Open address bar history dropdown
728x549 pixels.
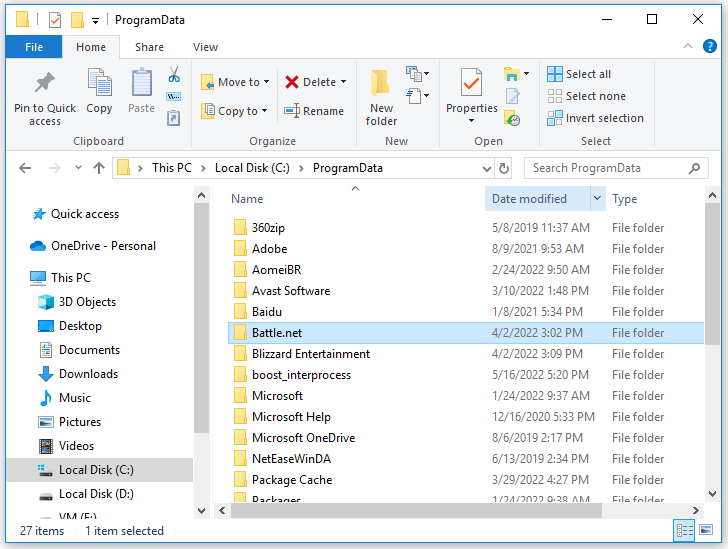[x=487, y=169]
